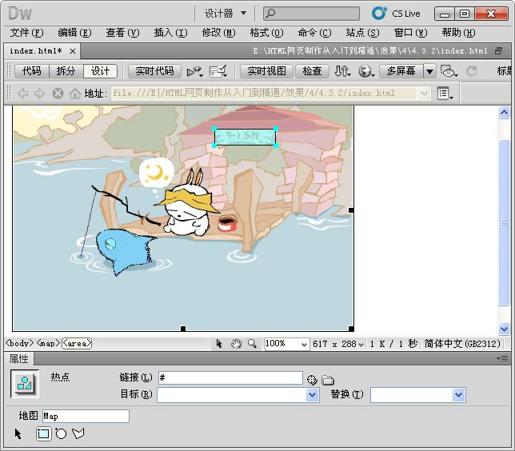Toggle Live Code (实时代码)
Screen dimensions: 515x451
155,71
